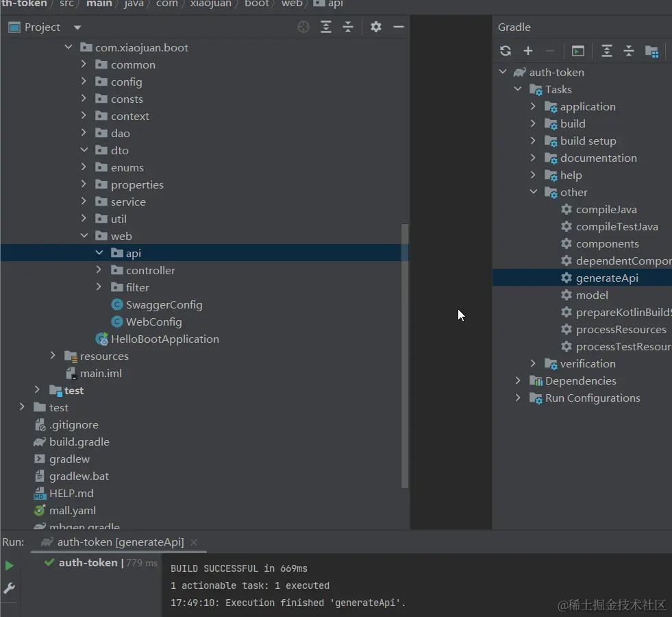The image size is (672, 617).
Task: Expand the resources folder
Action: (53, 355)
